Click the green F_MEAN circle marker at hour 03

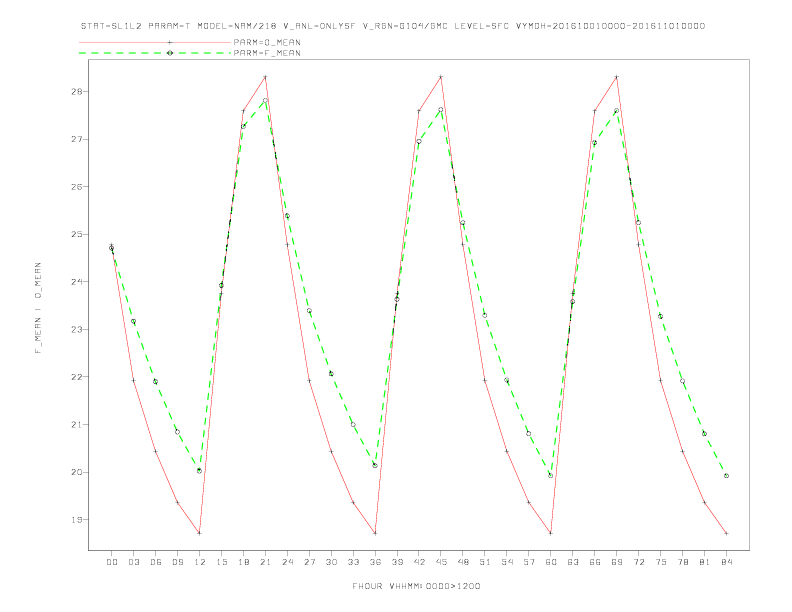pos(133,321)
